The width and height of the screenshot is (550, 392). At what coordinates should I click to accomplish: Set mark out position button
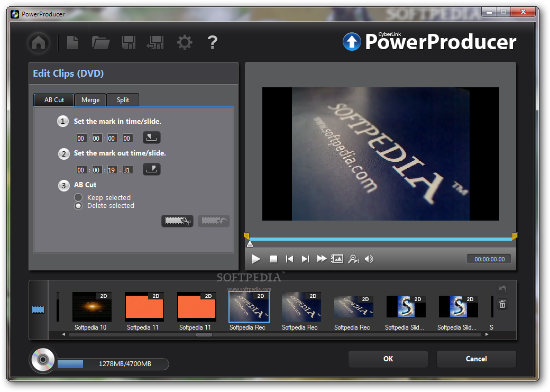click(x=152, y=169)
